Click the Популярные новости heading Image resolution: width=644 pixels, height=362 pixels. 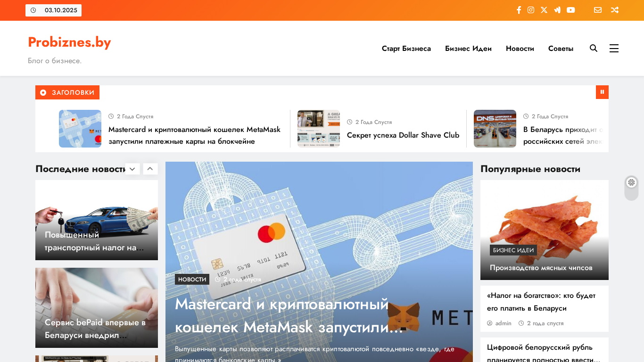[530, 169]
